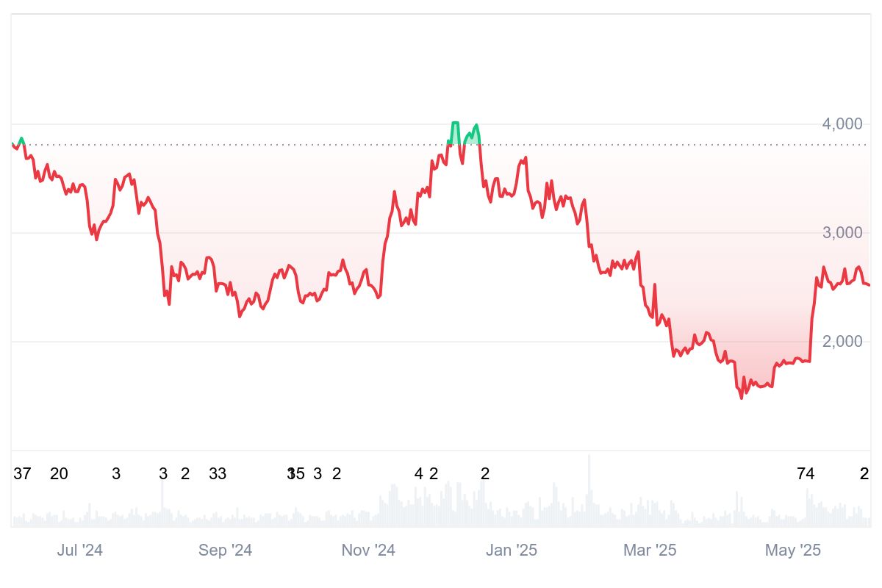
Task: Open the overlapping 35 event marker
Action: (295, 474)
